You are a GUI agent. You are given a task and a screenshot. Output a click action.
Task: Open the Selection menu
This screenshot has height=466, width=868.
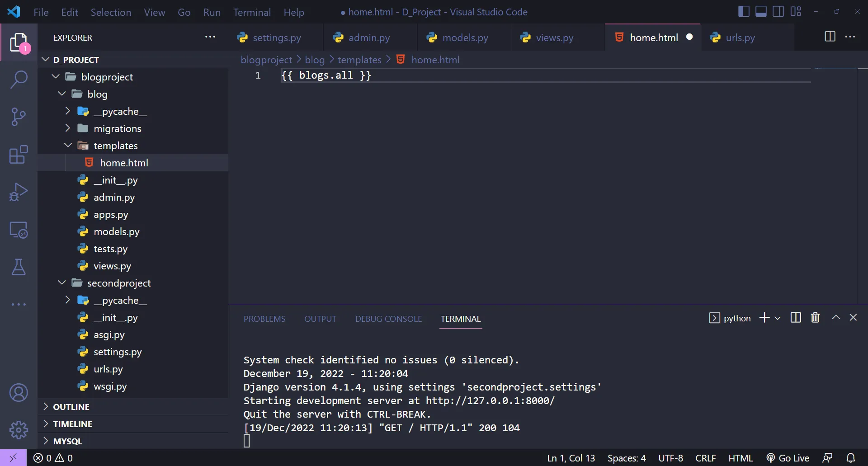coord(111,12)
